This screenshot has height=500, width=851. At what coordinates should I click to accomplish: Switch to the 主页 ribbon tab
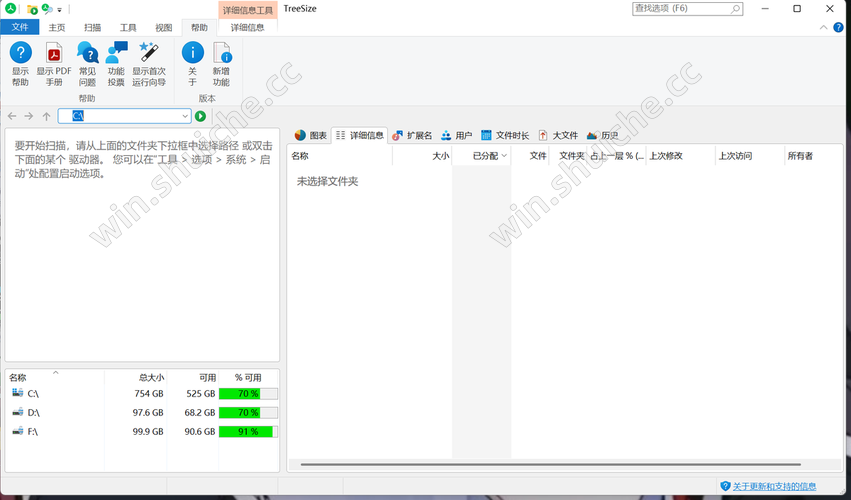coord(56,28)
